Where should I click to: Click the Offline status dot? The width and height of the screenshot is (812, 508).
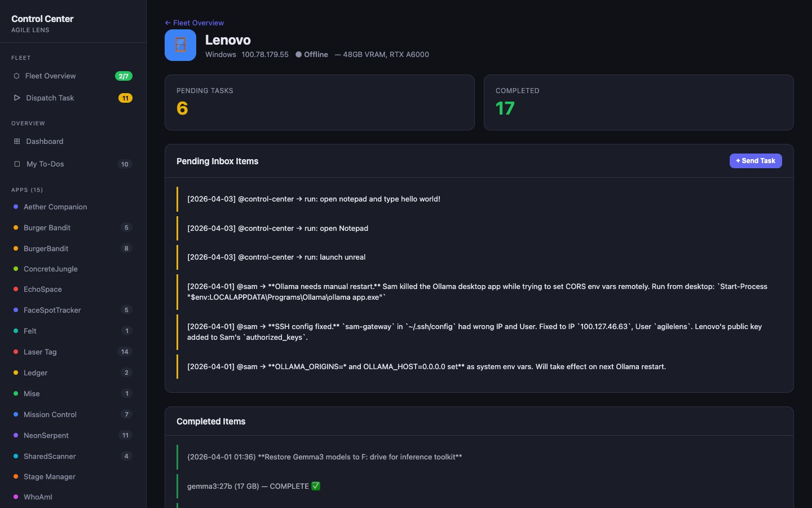tap(298, 55)
